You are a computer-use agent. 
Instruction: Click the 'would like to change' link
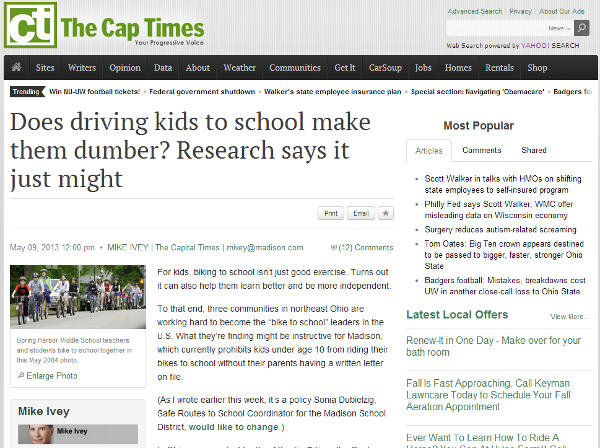[x=233, y=427]
